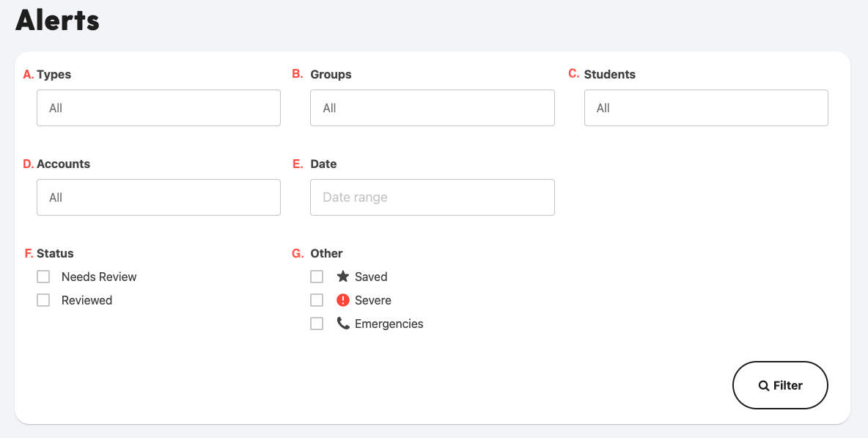868x438 pixels.
Task: Click the Status section label
Action: (55, 253)
